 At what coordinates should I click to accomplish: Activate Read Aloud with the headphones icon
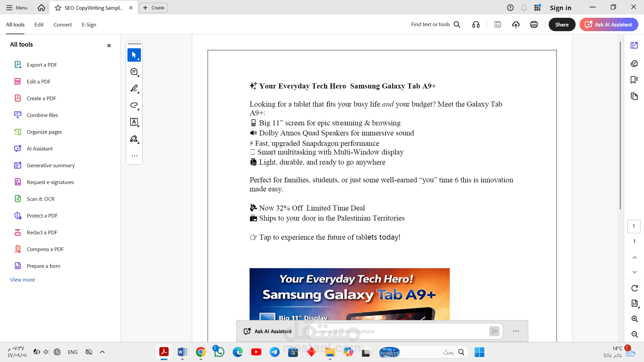click(476, 24)
